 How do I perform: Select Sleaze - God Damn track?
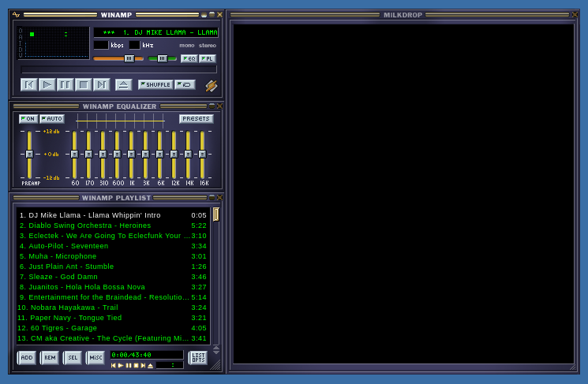pyautogui.click(x=113, y=277)
